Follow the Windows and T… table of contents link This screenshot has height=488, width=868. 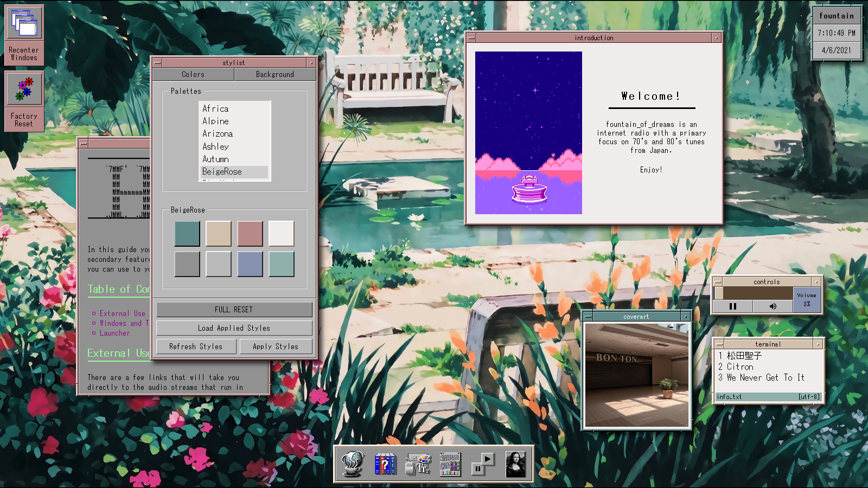(x=124, y=323)
